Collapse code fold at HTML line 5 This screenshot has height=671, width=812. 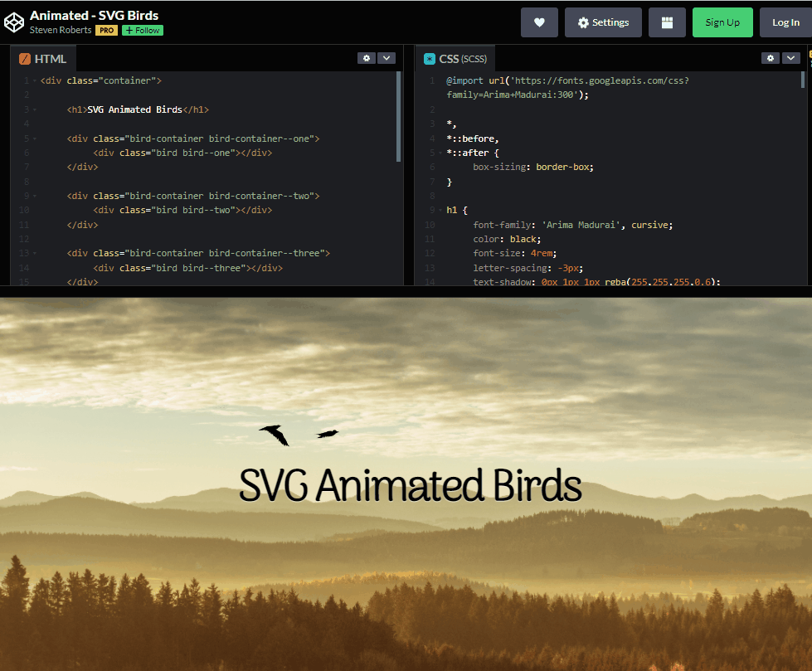tap(35, 139)
